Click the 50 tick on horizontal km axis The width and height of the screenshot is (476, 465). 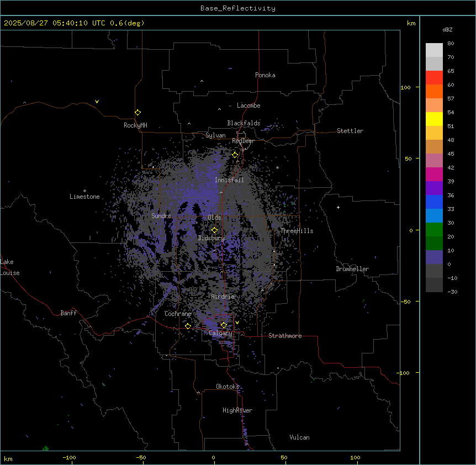coord(284,457)
